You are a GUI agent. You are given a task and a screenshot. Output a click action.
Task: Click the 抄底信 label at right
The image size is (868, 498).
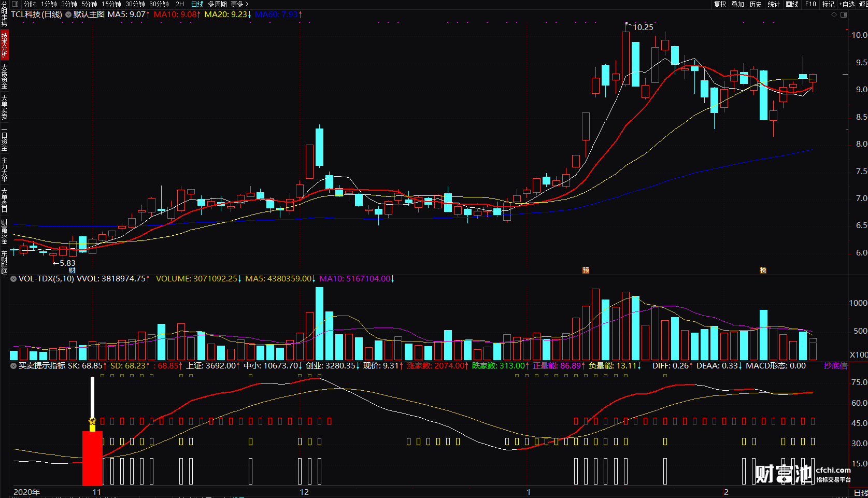click(835, 366)
